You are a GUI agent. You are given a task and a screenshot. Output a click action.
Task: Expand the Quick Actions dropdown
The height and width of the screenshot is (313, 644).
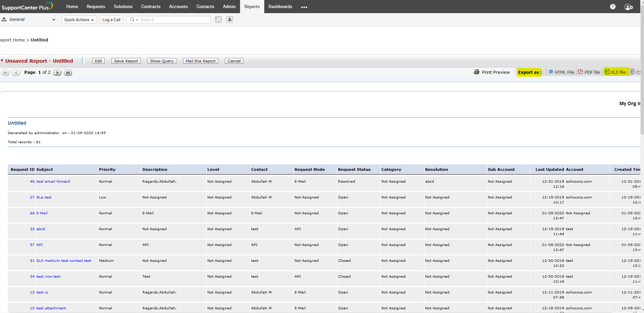pos(79,20)
